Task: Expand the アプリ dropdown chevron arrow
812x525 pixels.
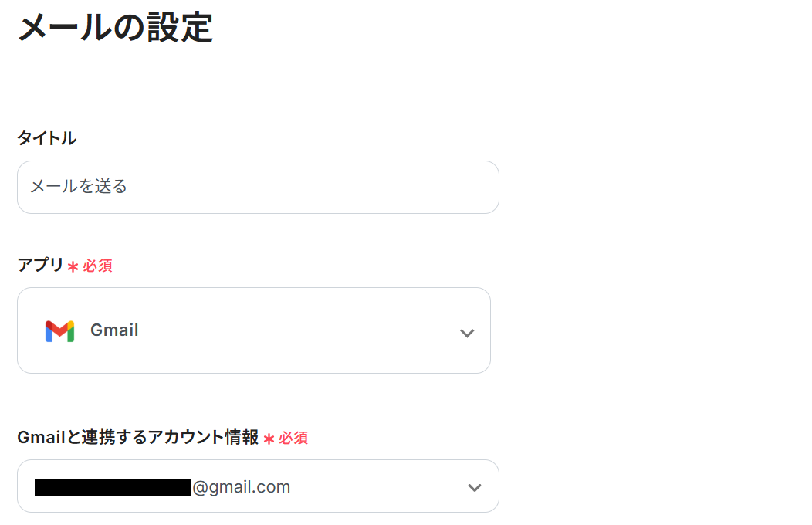Action: point(467,333)
